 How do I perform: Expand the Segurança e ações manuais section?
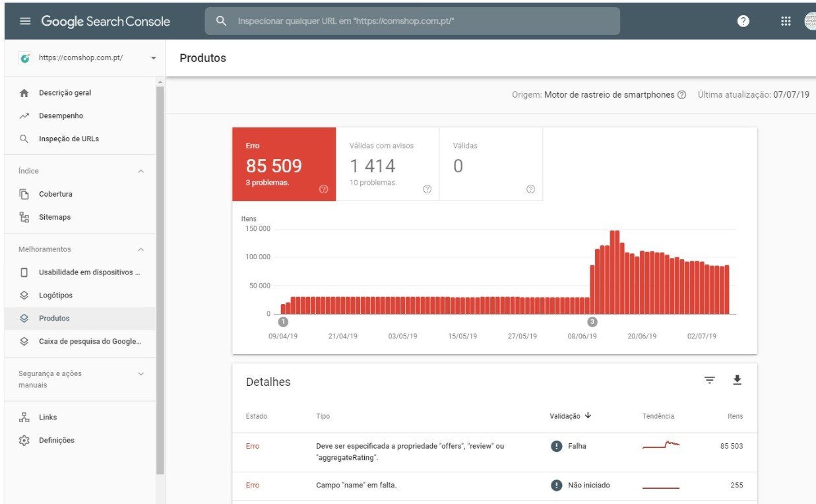point(141,374)
